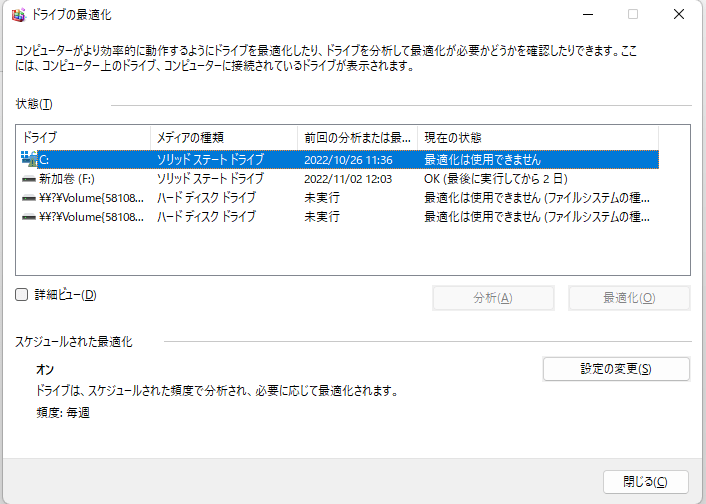Select the C: drive row
Image resolution: width=706 pixels, height=504 pixels.
click(340, 159)
